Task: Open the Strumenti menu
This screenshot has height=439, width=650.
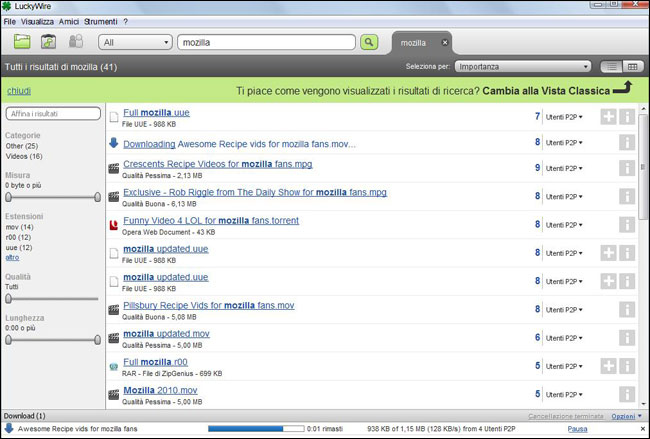Action: pos(101,20)
